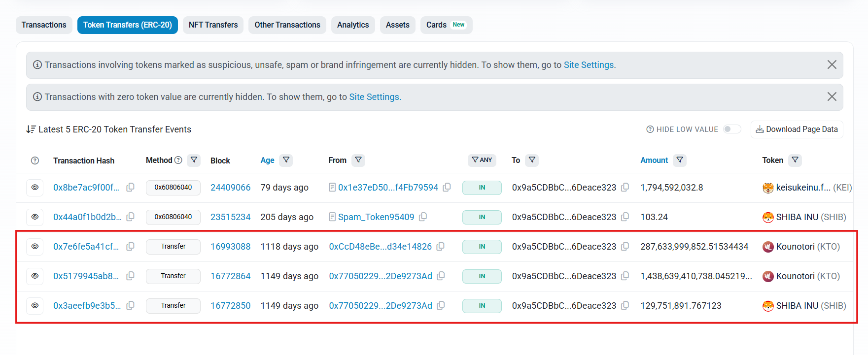Image resolution: width=868 pixels, height=355 pixels.
Task: Open the Assets tab
Action: coord(397,25)
